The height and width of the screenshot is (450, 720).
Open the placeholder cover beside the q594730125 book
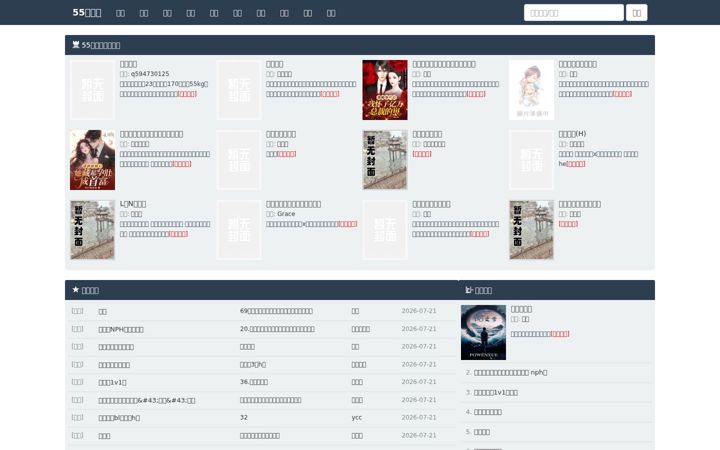coord(92,90)
